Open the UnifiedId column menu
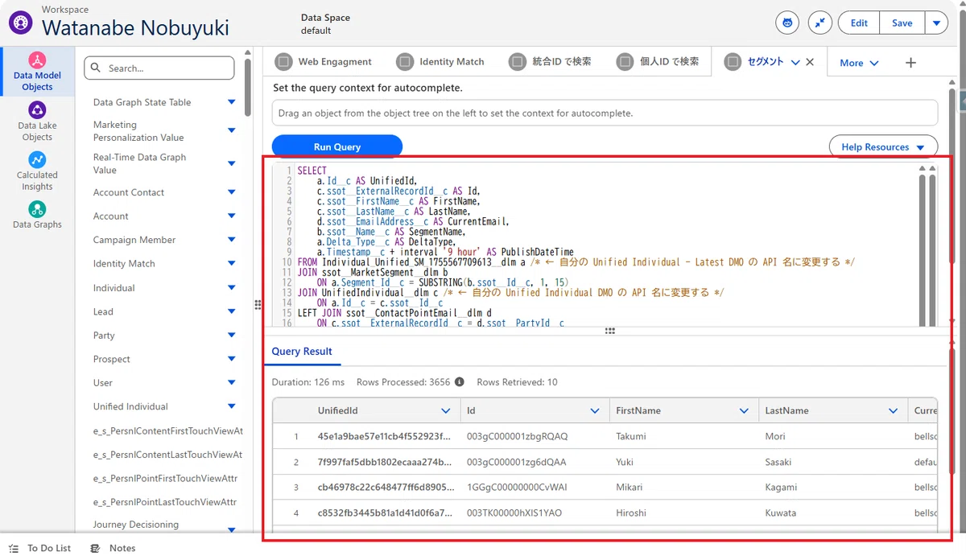 446,411
